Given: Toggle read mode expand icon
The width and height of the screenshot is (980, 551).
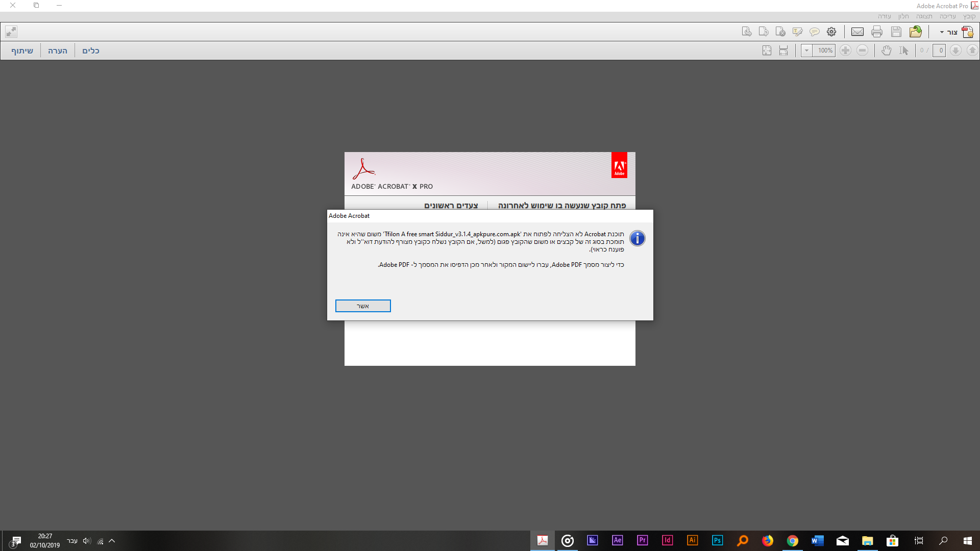Looking at the screenshot, I should point(11,32).
